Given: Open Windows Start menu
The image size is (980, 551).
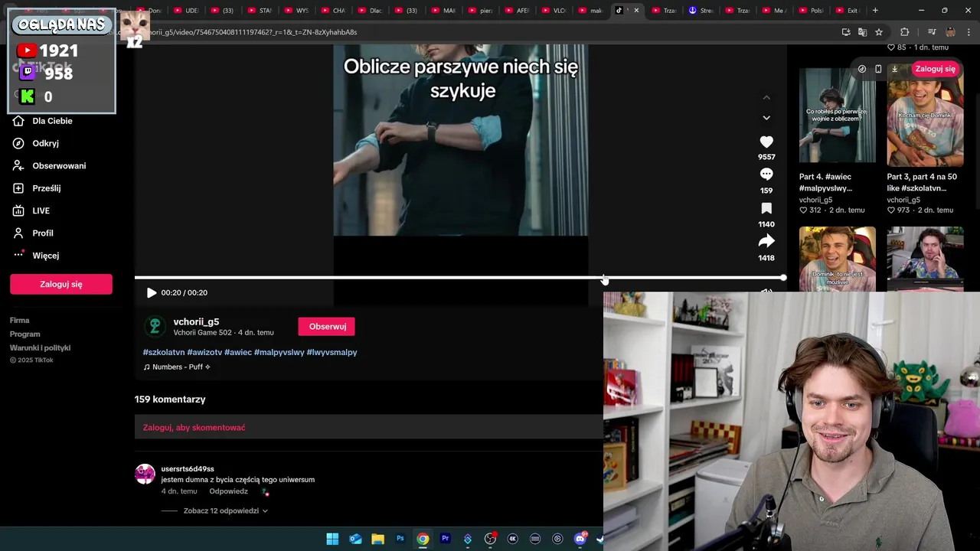Looking at the screenshot, I should [332, 539].
